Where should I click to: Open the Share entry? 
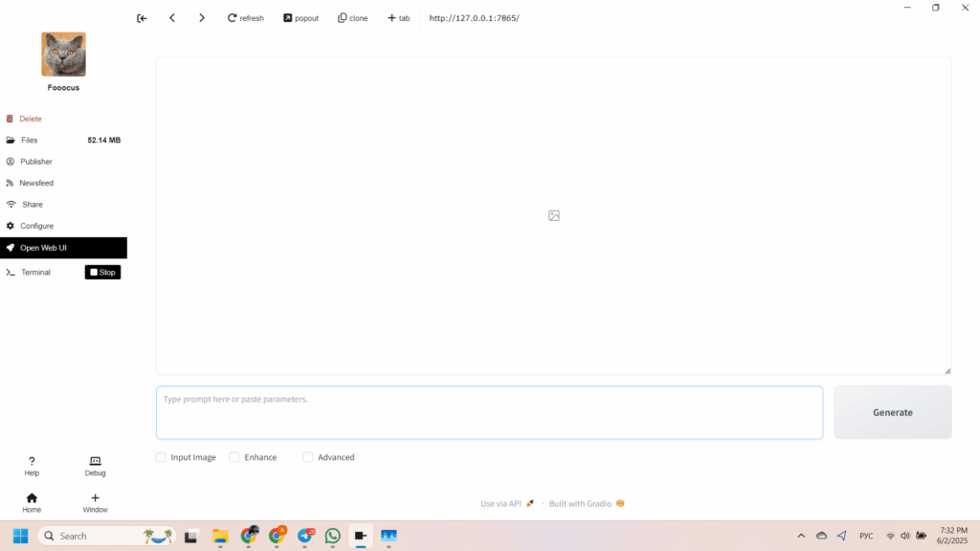(x=64, y=205)
